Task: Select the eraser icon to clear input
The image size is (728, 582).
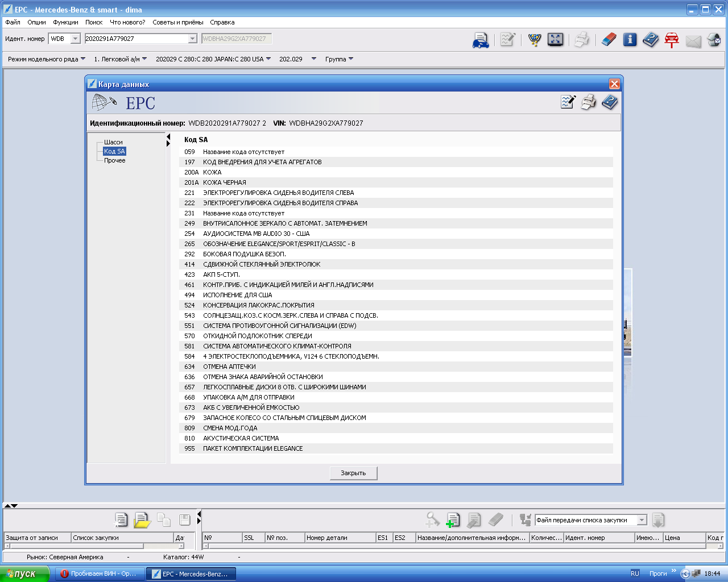Action: [609, 40]
